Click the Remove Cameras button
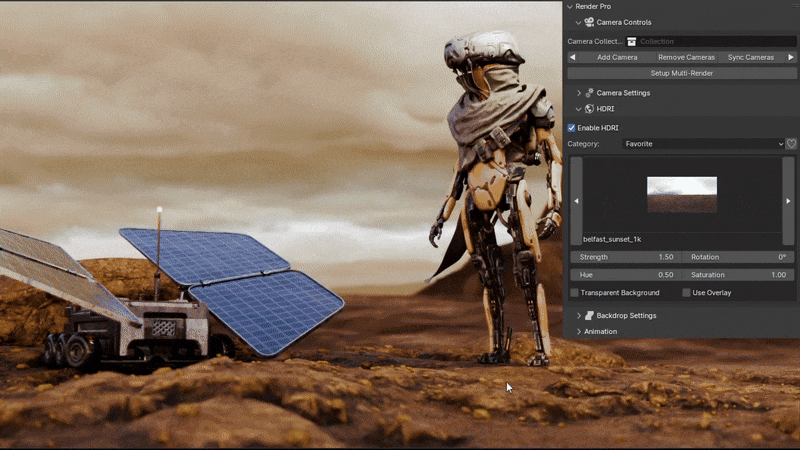The image size is (800, 450). [686, 57]
